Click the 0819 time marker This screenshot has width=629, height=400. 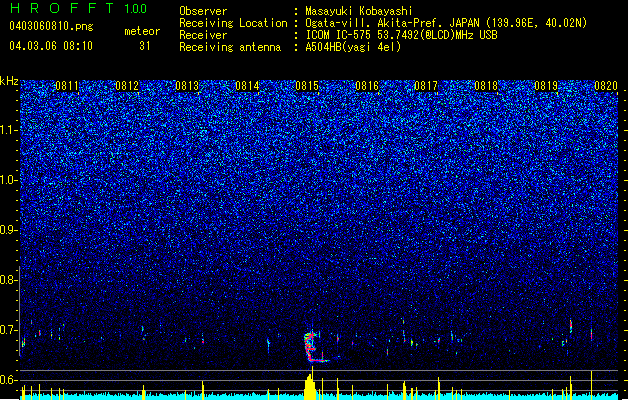pyautogui.click(x=546, y=86)
